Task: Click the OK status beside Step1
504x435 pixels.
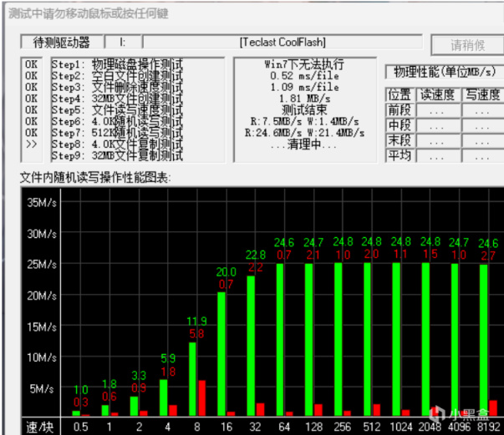Action: pos(31,64)
